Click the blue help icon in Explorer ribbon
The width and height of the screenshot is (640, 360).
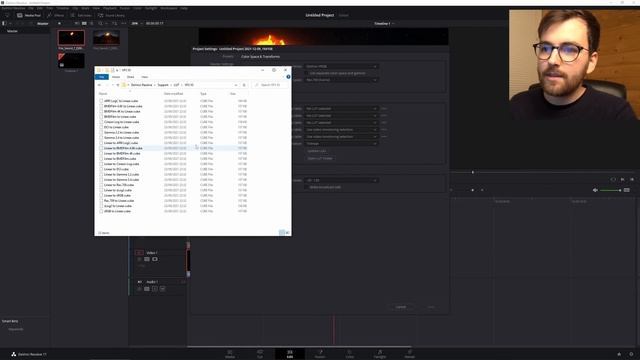point(288,77)
